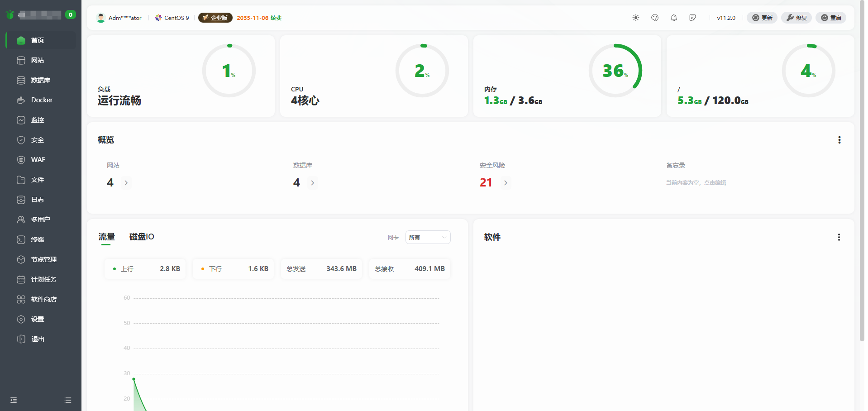Image resolution: width=868 pixels, height=411 pixels.
Task: Open the 监控 monitoring icon
Action: pos(21,120)
